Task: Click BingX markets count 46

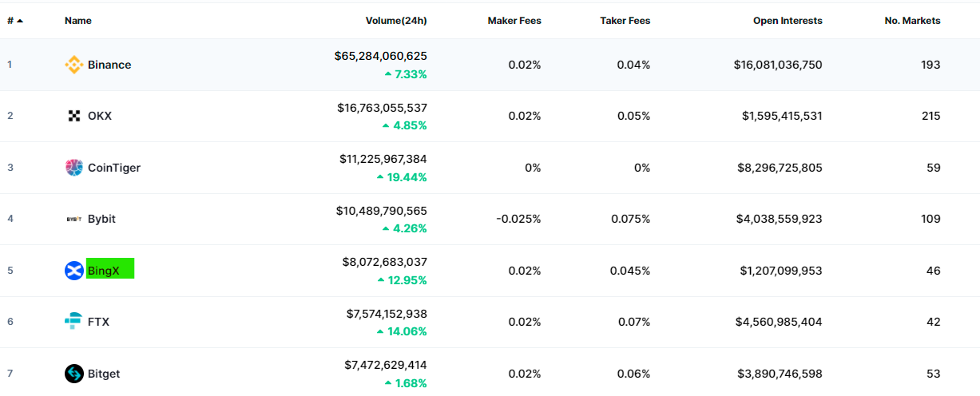Action: coord(934,271)
